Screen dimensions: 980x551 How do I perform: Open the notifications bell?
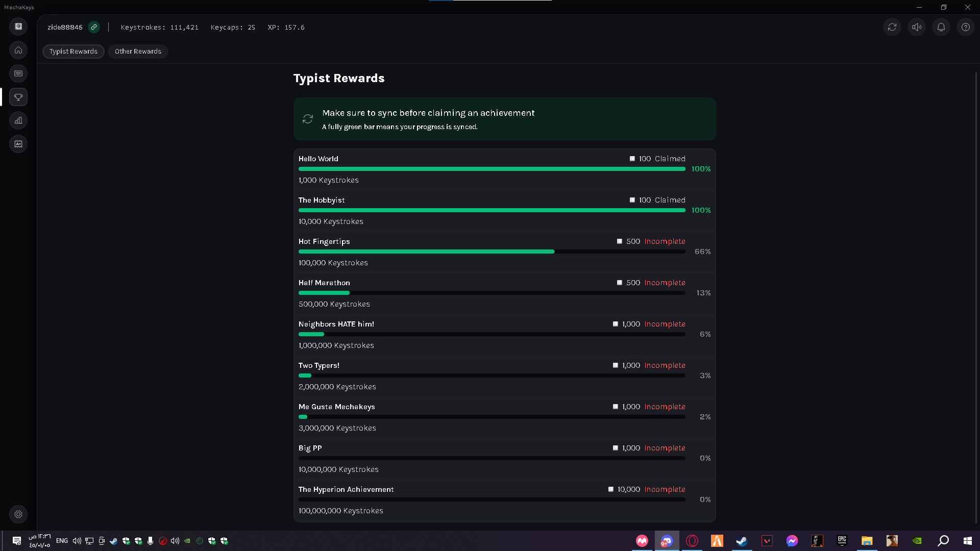tap(941, 27)
